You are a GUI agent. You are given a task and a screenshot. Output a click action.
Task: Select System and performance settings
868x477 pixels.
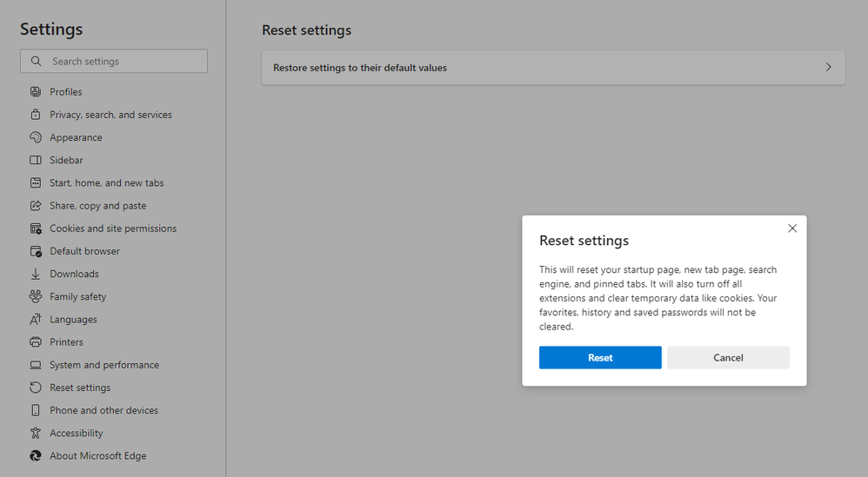104,365
